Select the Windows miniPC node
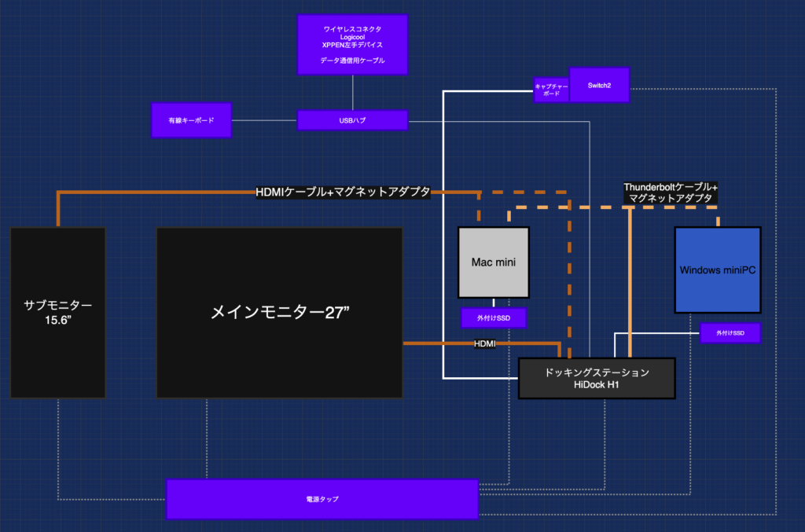The image size is (805, 532). click(716, 270)
